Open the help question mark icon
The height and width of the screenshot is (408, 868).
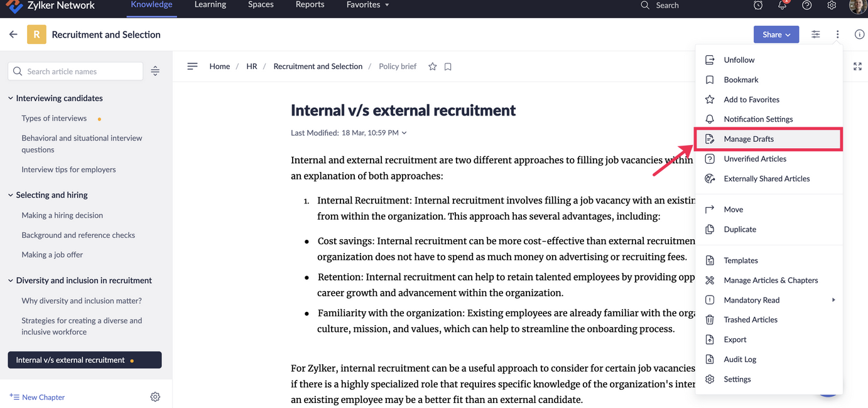pyautogui.click(x=807, y=5)
